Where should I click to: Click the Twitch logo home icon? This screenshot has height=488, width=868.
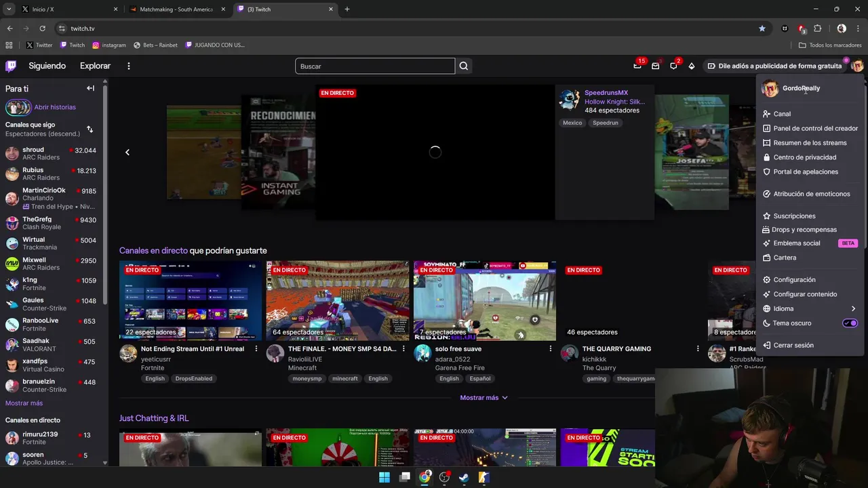pos(11,66)
